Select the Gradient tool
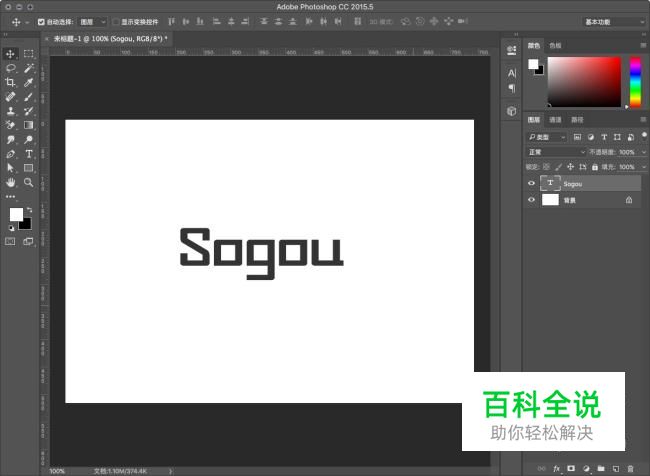The width and height of the screenshot is (650, 476). (29, 126)
